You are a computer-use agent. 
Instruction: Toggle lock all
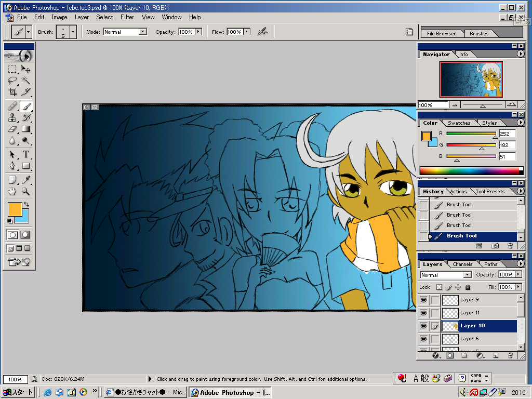click(x=468, y=287)
